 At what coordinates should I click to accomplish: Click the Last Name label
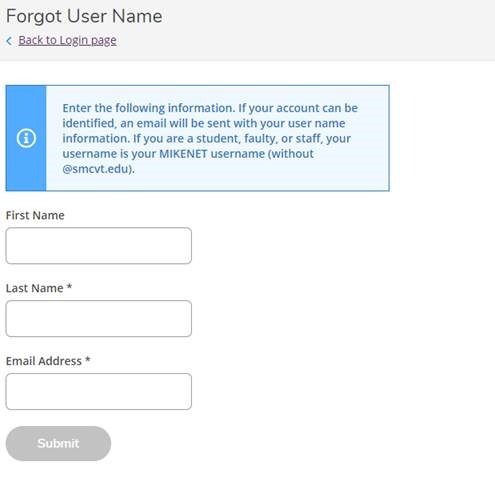(34, 288)
